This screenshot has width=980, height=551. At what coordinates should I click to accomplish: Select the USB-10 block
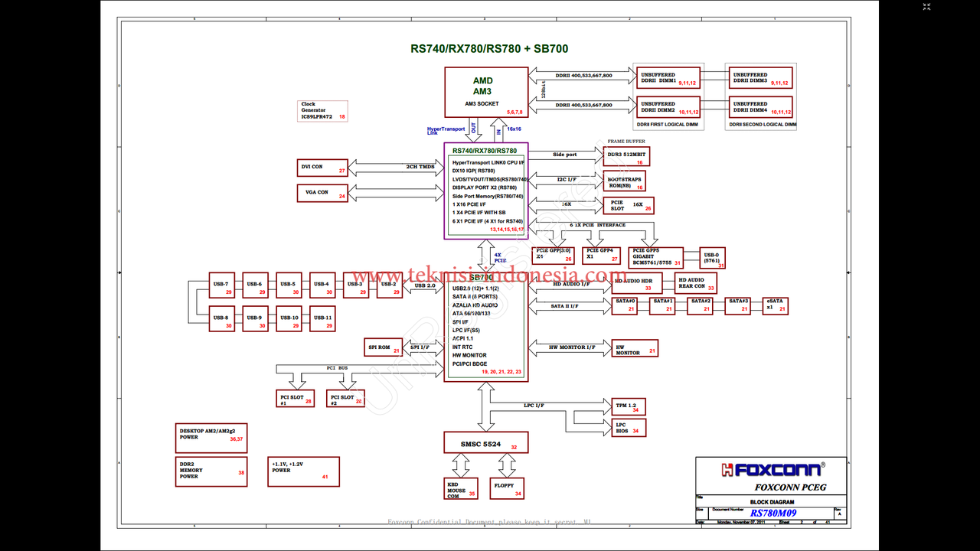point(289,318)
